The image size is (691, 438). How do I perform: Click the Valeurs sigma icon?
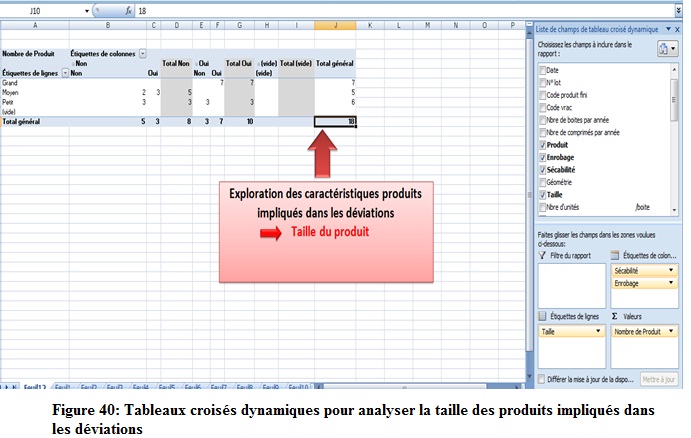click(x=615, y=316)
